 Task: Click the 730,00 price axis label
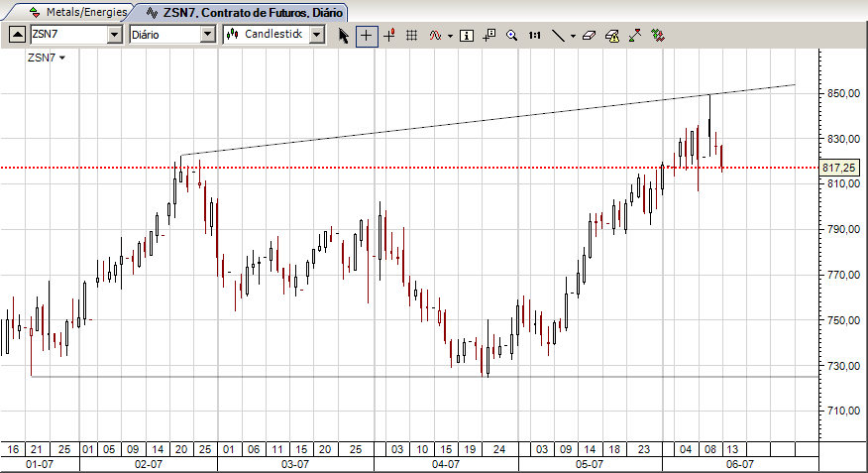[x=843, y=366]
